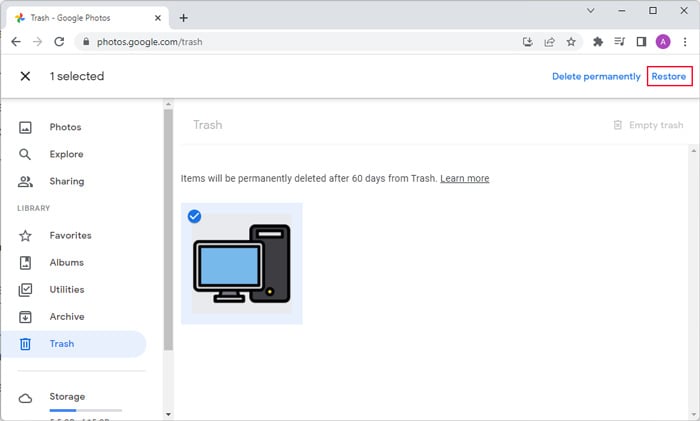Viewport: 700px width, 421px height.
Task: Click the 'Trash' page heading
Action: coord(208,125)
